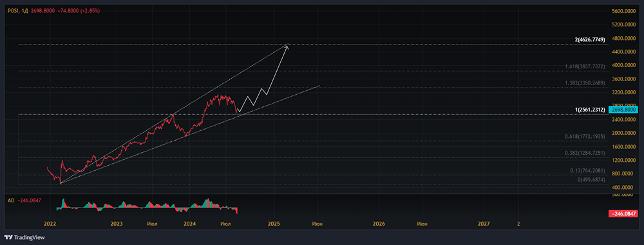
Task: Click the red AO value -246.0847 beside AO label
Action: click(x=30, y=201)
